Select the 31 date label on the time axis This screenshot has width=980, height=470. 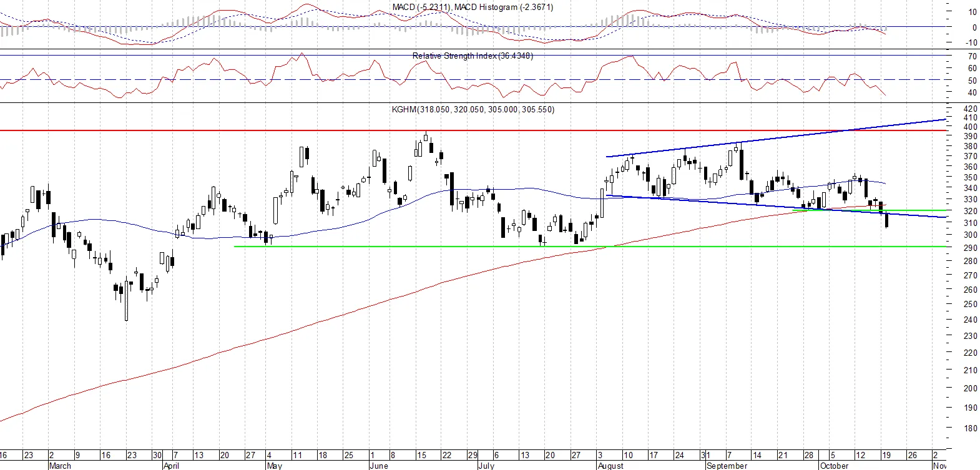[705, 455]
